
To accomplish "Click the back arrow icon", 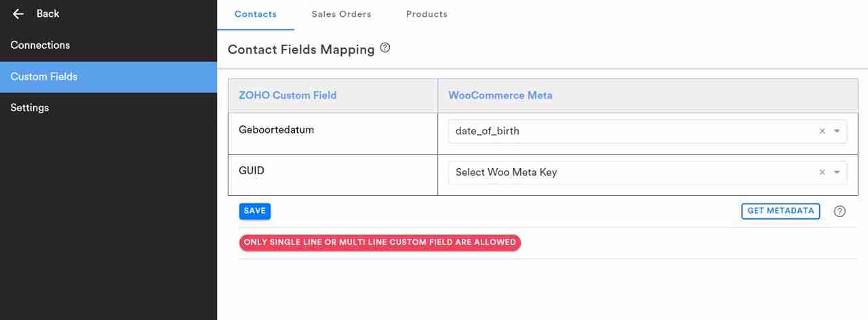I will [x=18, y=14].
